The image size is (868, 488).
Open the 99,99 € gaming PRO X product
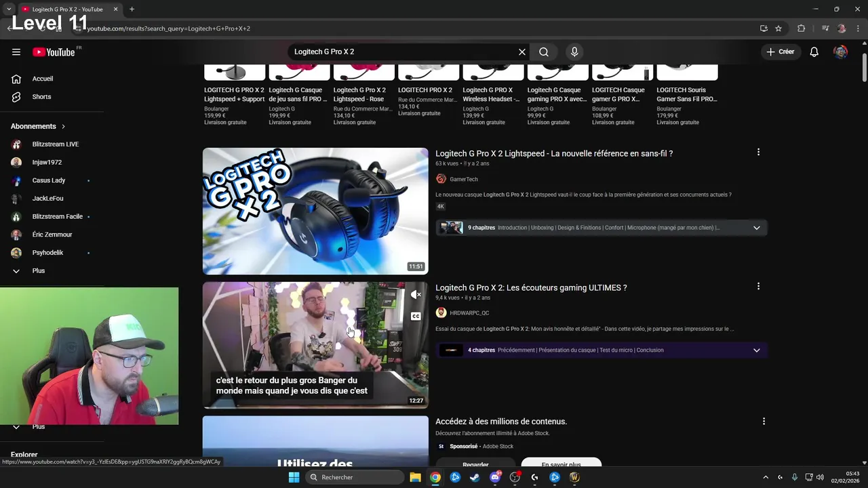(557, 96)
